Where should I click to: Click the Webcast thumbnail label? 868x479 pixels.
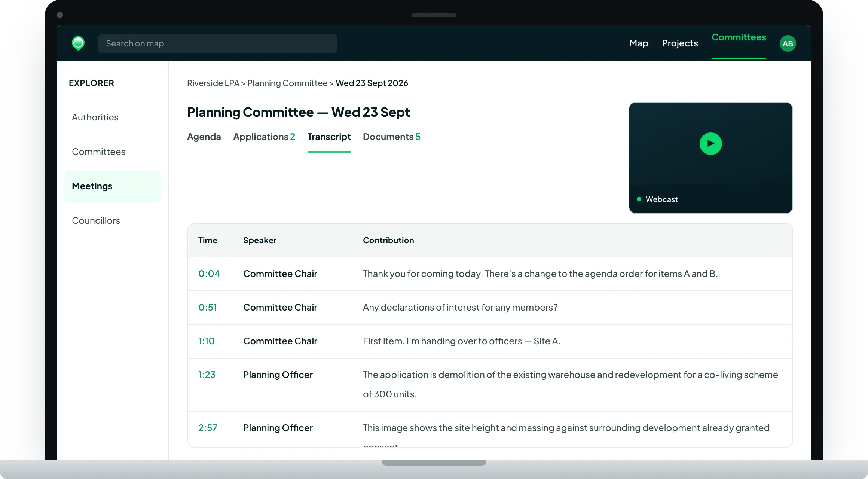tap(661, 199)
